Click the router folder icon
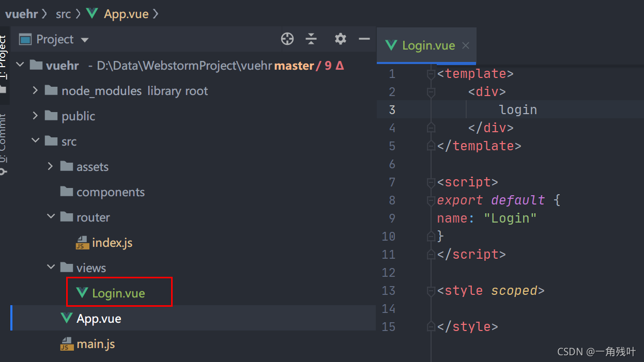 pyautogui.click(x=67, y=217)
